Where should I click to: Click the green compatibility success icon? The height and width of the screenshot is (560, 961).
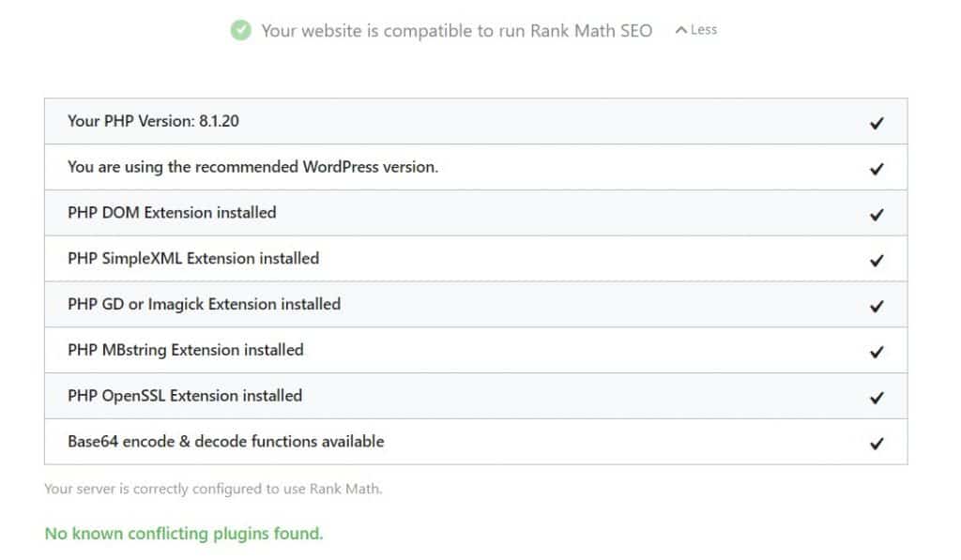(240, 29)
